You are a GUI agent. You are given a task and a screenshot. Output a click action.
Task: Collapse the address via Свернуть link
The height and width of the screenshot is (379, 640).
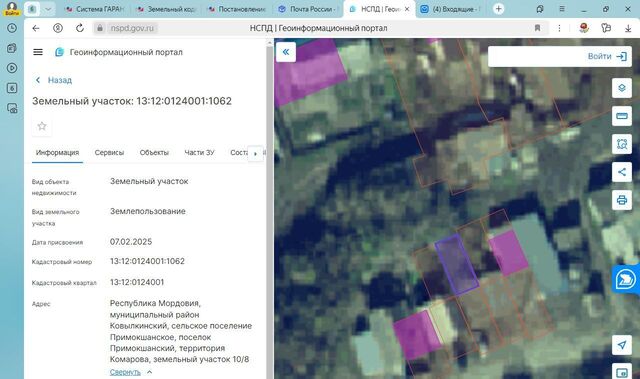125,372
